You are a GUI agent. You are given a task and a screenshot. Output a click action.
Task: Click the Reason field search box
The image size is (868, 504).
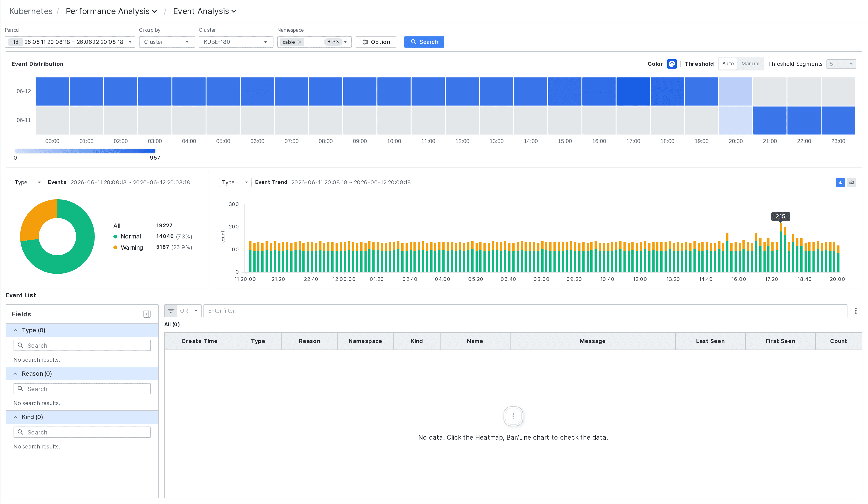point(82,389)
